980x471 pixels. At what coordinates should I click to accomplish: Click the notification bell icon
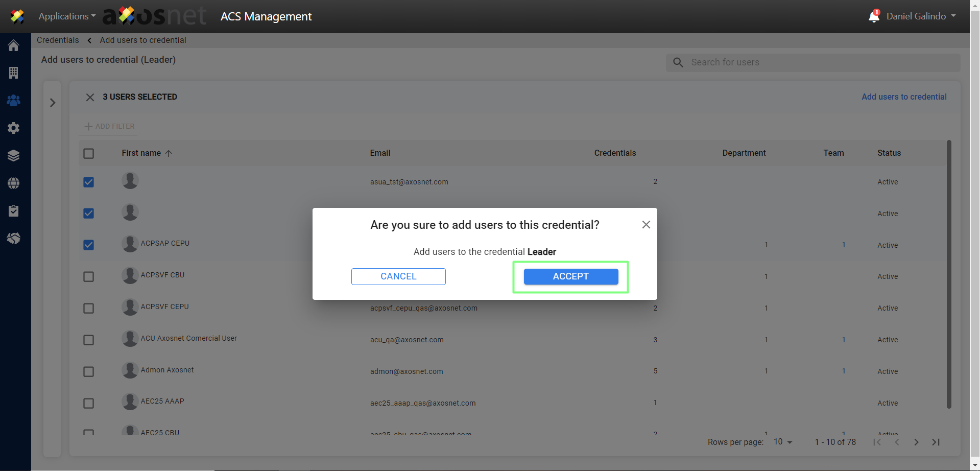tap(874, 16)
